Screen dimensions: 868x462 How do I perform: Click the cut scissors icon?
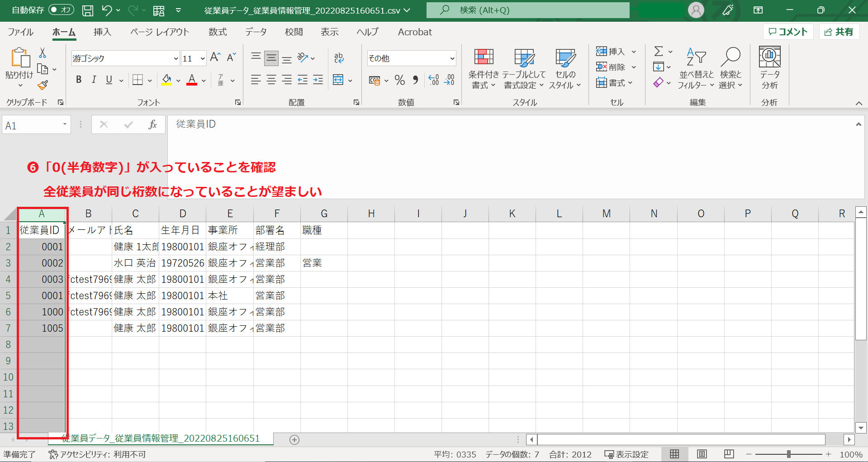click(x=43, y=53)
